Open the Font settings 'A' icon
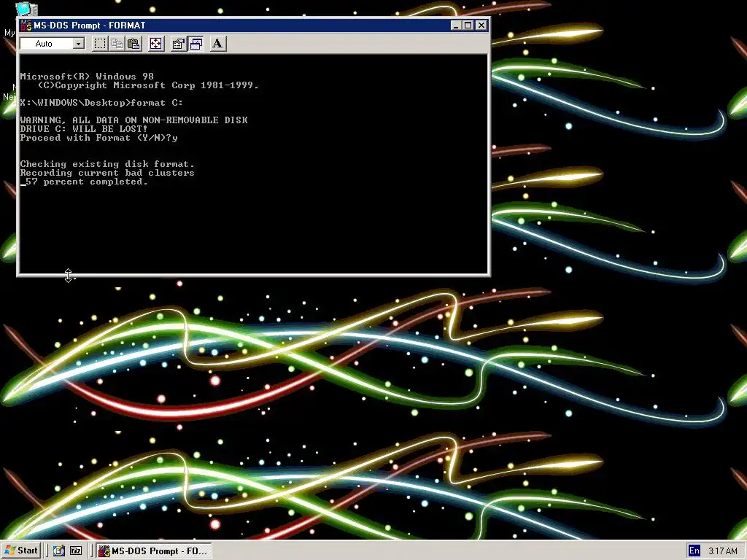This screenshot has width=747, height=560. (217, 44)
